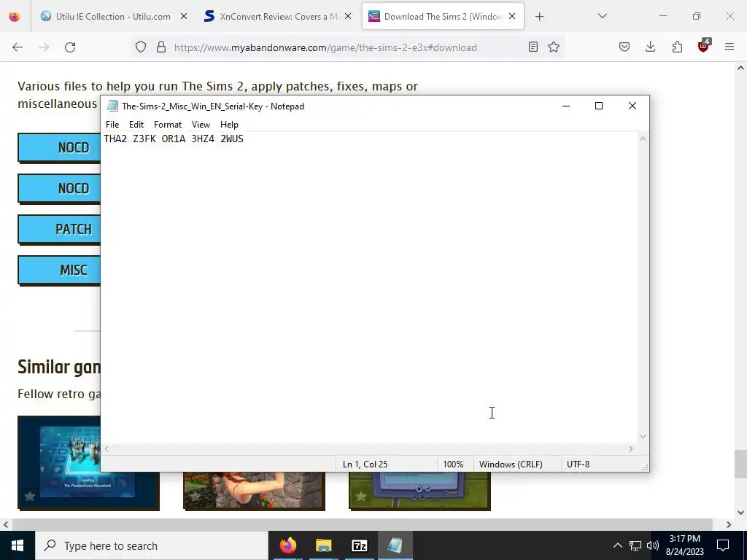Click the tracking protection shield icon

[x=141, y=47]
